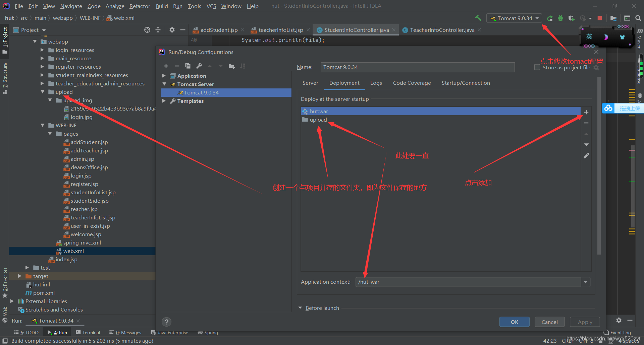Open the 6: TODO tool window
The width and height of the screenshot is (644, 345).
pos(26,333)
